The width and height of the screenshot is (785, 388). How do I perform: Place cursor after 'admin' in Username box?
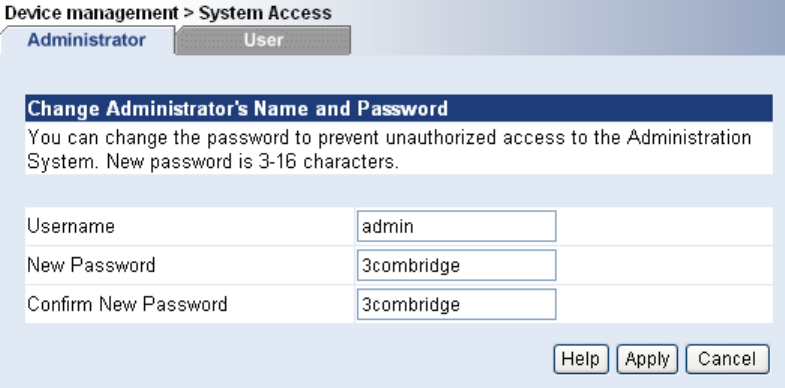[x=416, y=226]
